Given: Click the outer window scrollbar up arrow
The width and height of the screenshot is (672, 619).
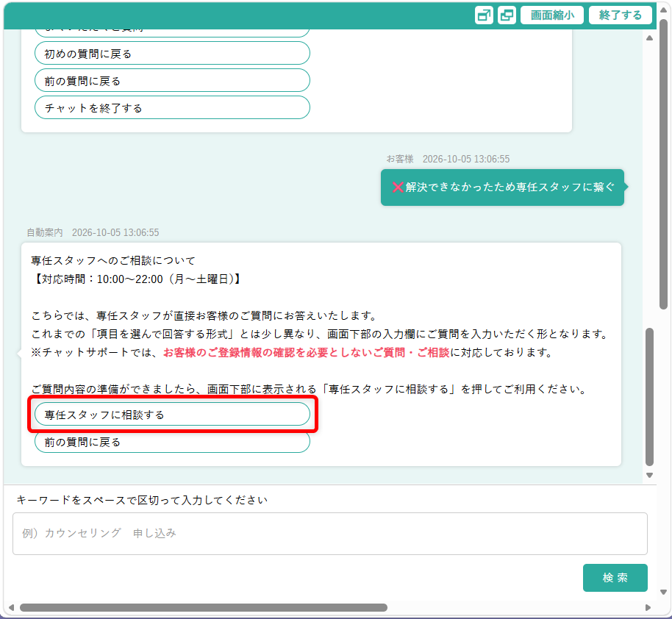Looking at the screenshot, I should pos(663,10).
